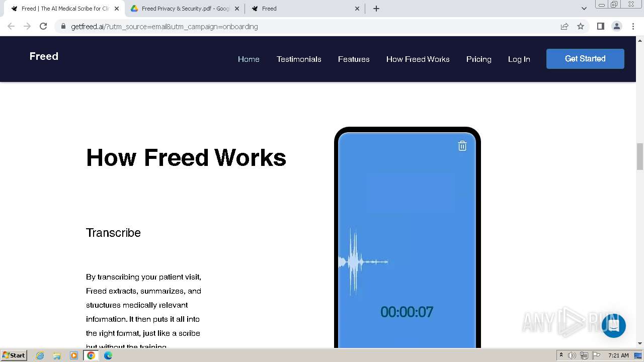644x362 pixels.
Task: Open network tray icon
Action: [584, 355]
